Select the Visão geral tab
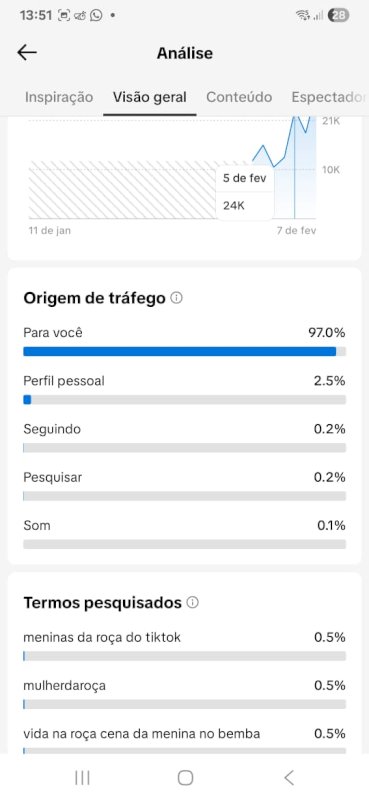The height and width of the screenshot is (800, 369). pos(150,97)
